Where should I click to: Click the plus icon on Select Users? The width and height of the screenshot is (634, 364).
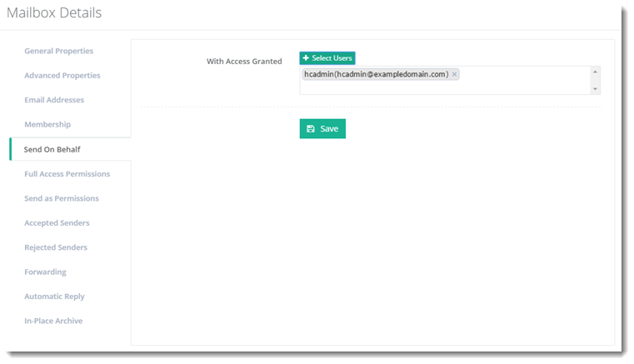coord(306,58)
